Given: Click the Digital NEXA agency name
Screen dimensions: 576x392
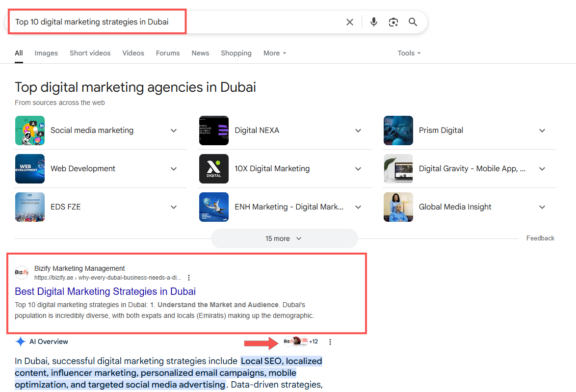Looking at the screenshot, I should (257, 131).
